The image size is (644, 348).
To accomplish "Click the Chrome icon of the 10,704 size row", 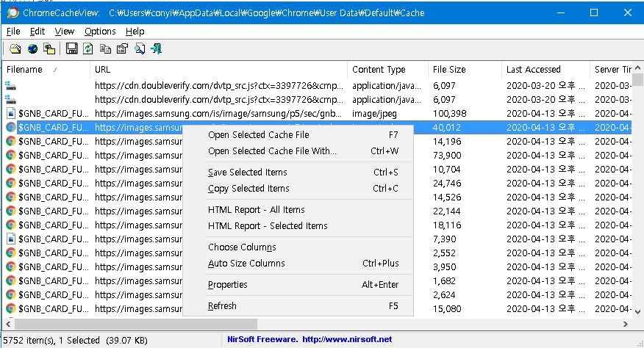I will (x=11, y=169).
